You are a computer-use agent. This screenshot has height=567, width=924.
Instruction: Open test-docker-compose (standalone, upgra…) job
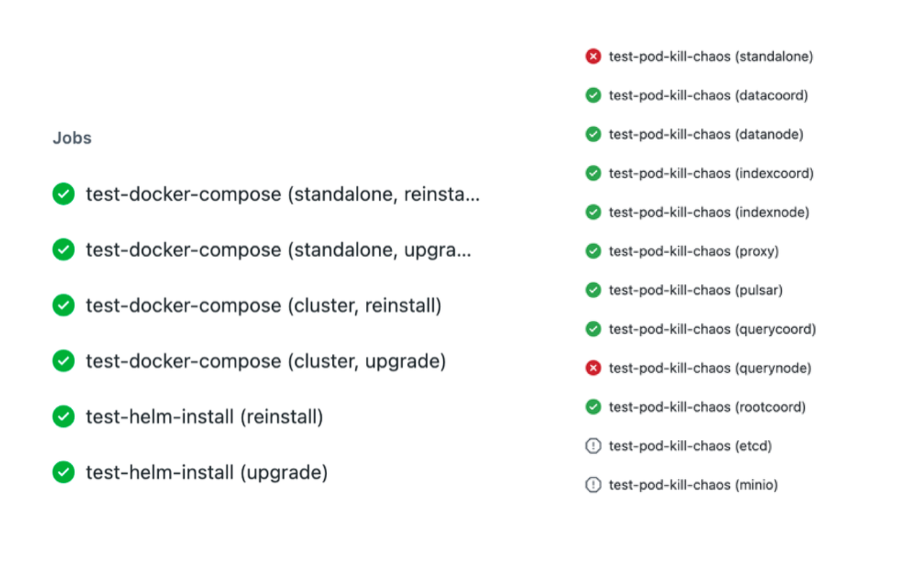[x=279, y=250]
